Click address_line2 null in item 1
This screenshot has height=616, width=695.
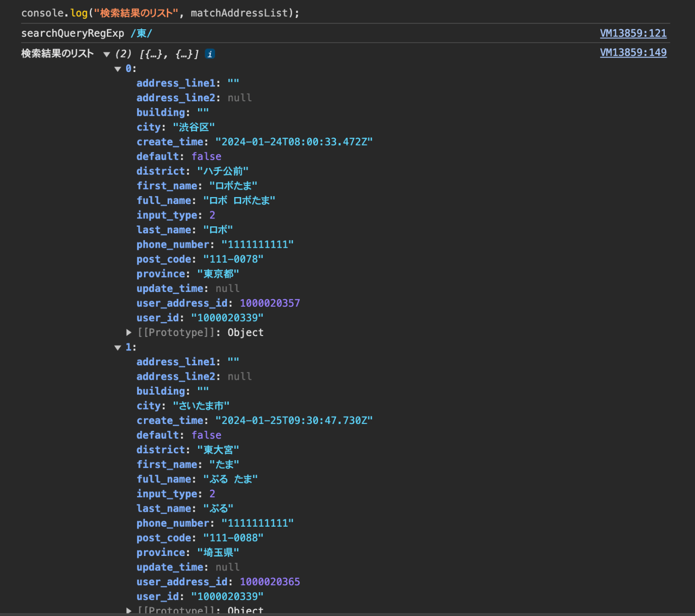pyautogui.click(x=240, y=376)
